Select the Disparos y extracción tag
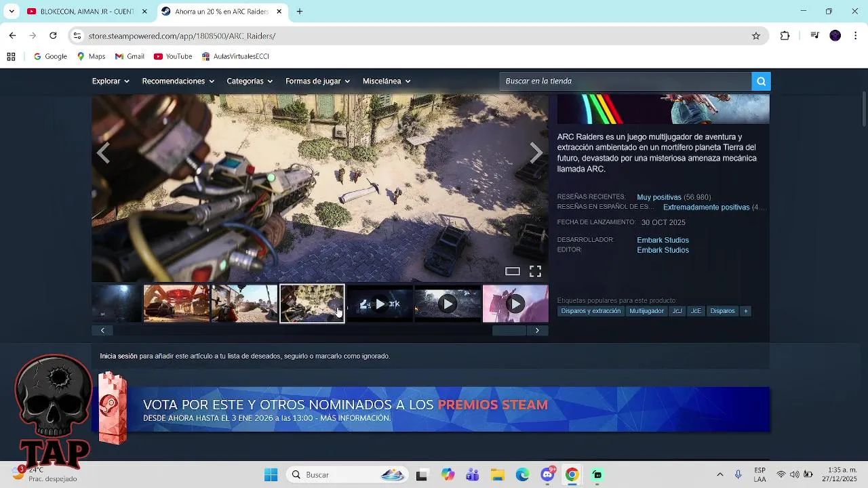 pos(591,311)
